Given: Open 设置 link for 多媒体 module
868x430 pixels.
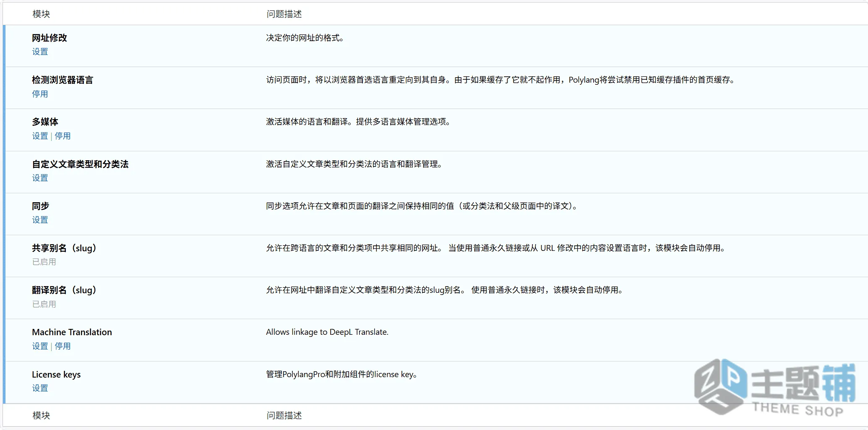Looking at the screenshot, I should (40, 136).
